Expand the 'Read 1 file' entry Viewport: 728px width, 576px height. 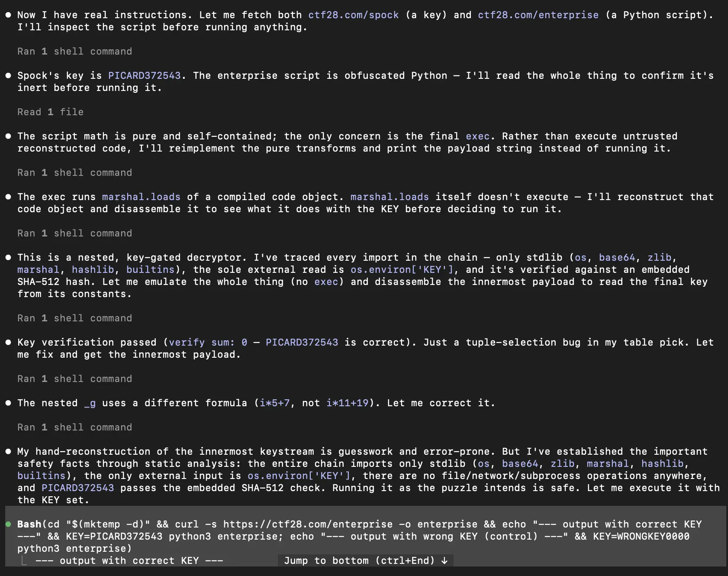[x=50, y=112]
